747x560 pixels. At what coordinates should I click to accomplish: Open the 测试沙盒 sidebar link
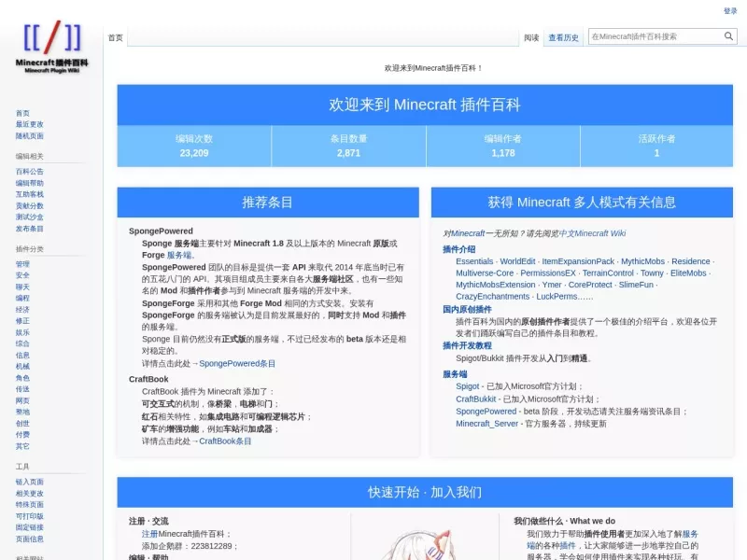(30, 217)
